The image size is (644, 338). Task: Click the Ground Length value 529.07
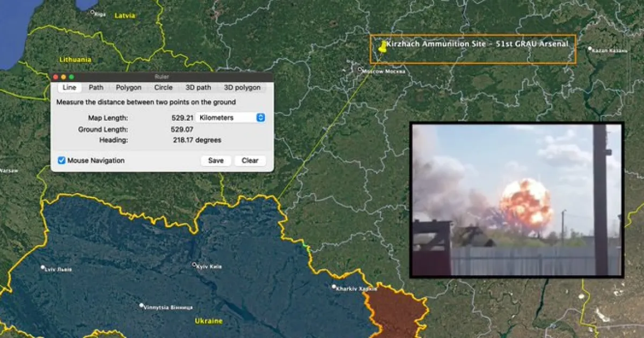182,129
